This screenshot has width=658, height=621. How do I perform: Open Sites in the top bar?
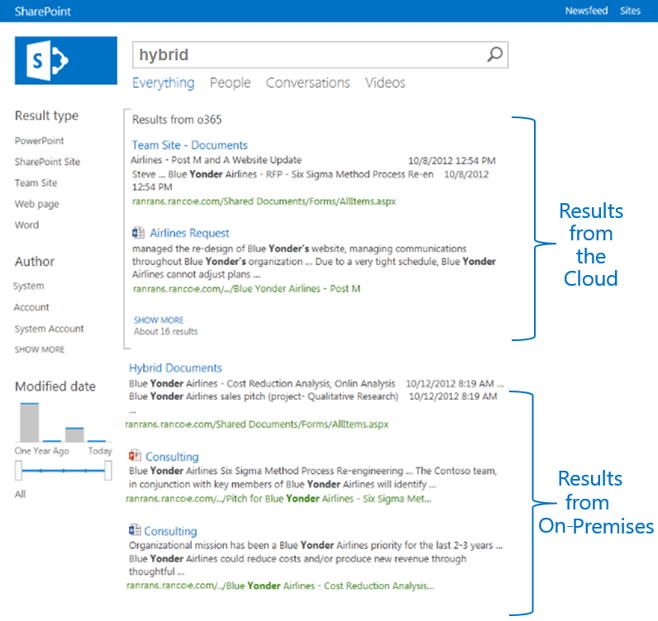[630, 11]
